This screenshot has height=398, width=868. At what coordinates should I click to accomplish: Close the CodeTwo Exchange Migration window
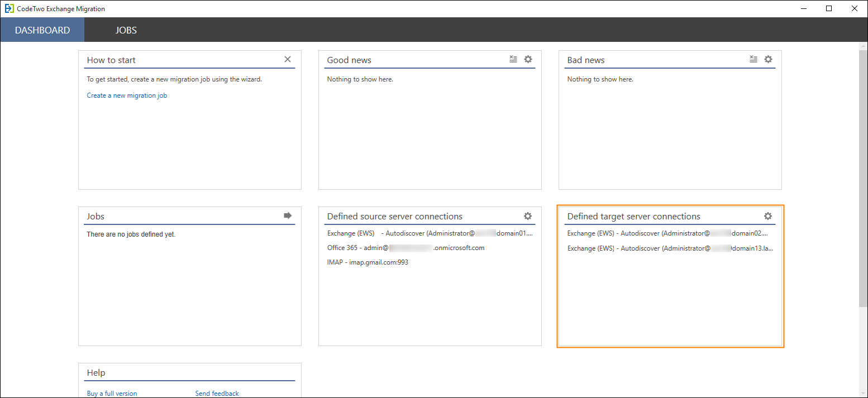[x=855, y=8]
